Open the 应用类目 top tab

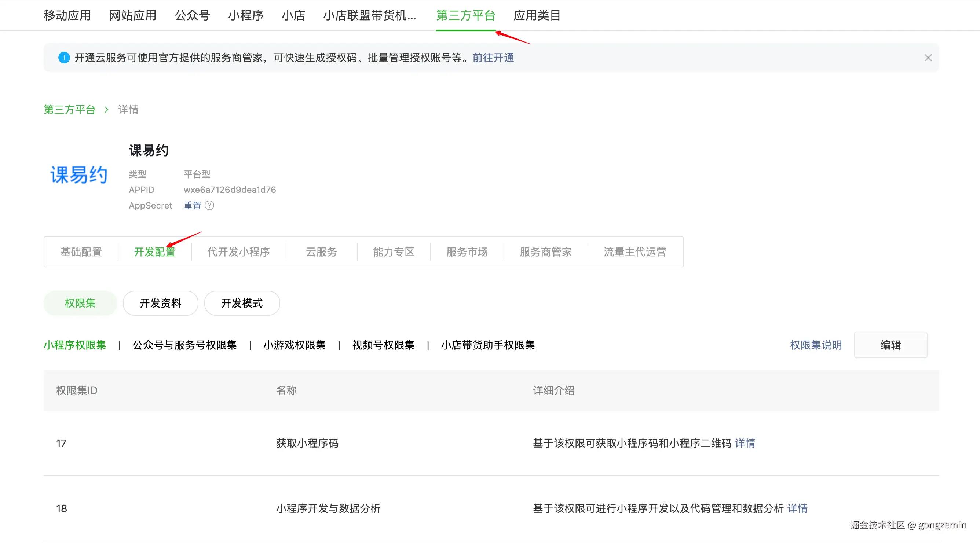(537, 15)
